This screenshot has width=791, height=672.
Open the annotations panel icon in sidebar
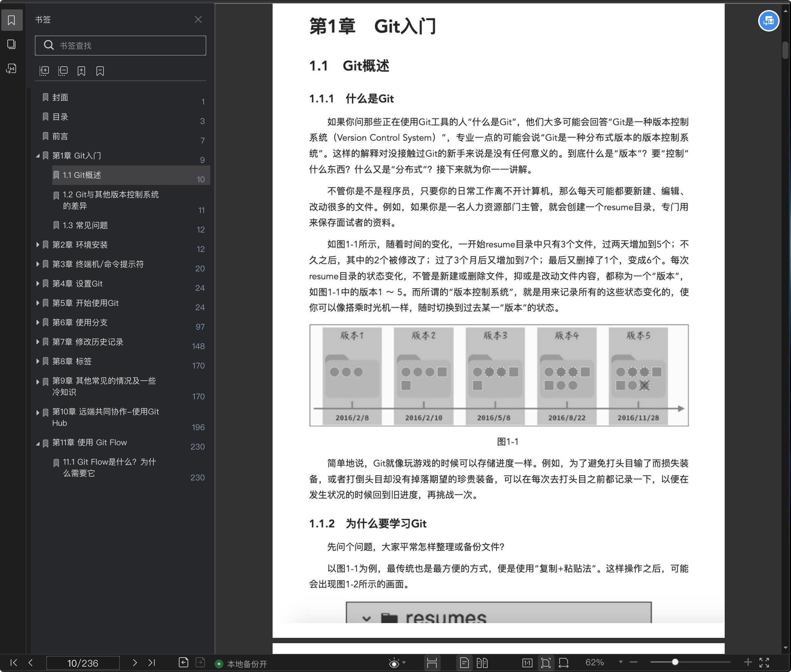(x=11, y=69)
